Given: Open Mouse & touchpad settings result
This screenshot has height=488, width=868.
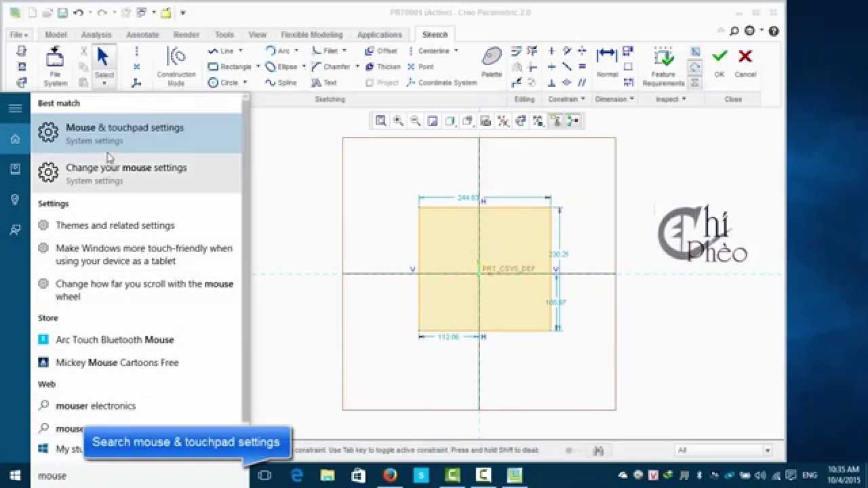Looking at the screenshot, I should pyautogui.click(x=136, y=133).
